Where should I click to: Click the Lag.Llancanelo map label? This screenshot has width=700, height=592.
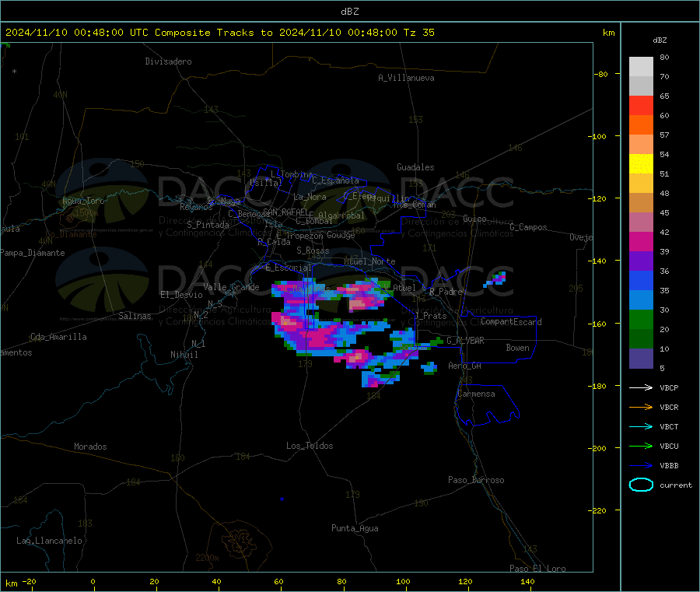pos(50,541)
